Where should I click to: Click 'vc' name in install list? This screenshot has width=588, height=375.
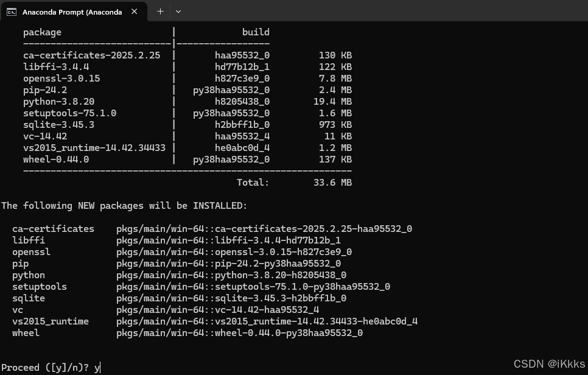(18, 310)
